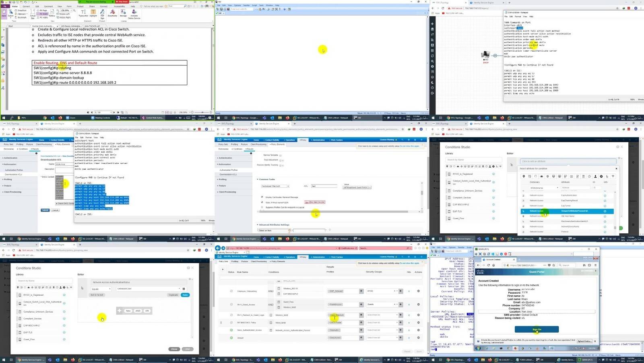Viewport: 644px width, 363px height.
Task: Toggle status of the Default rule
Action: pos(231,338)
